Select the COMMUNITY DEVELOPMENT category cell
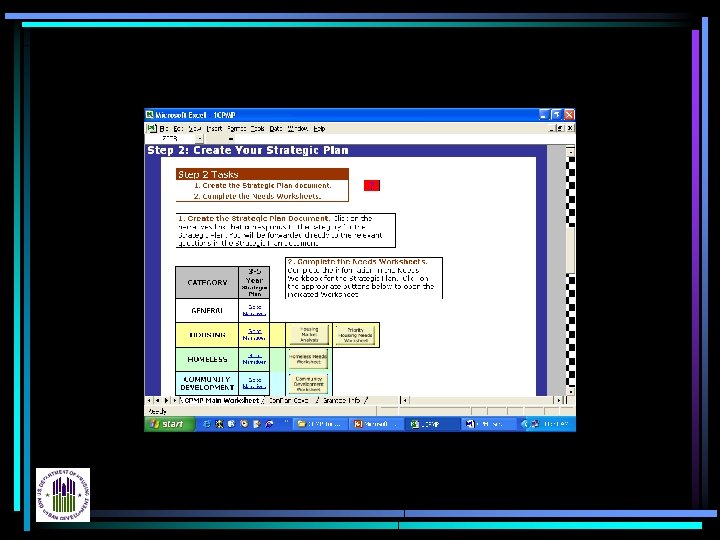The width and height of the screenshot is (720, 540). tap(207, 383)
